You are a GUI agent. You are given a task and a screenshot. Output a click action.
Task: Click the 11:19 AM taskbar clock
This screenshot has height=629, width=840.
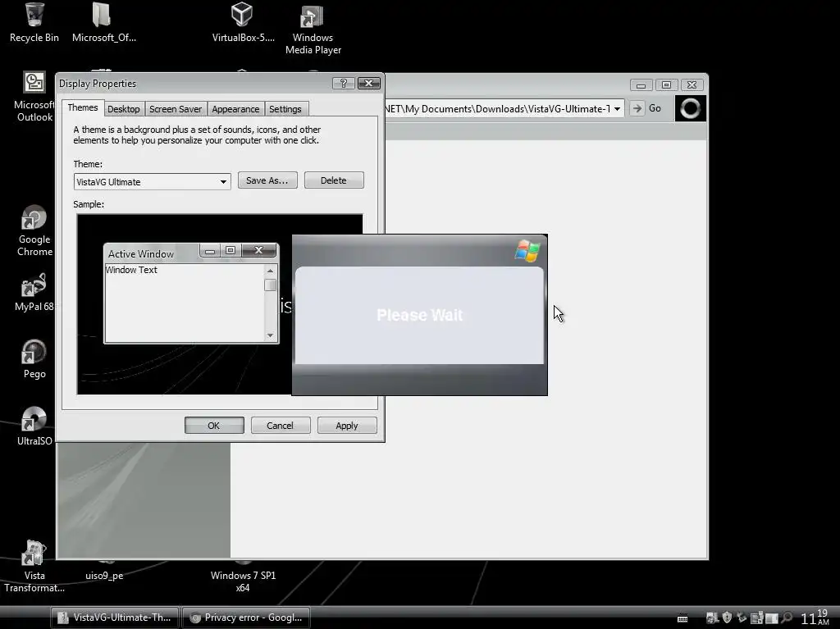815,618
